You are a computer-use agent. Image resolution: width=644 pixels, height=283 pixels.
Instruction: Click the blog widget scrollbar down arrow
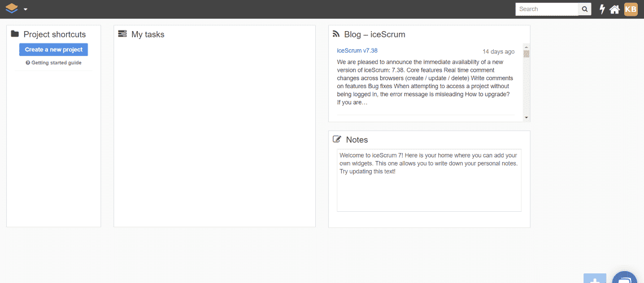[x=526, y=117]
